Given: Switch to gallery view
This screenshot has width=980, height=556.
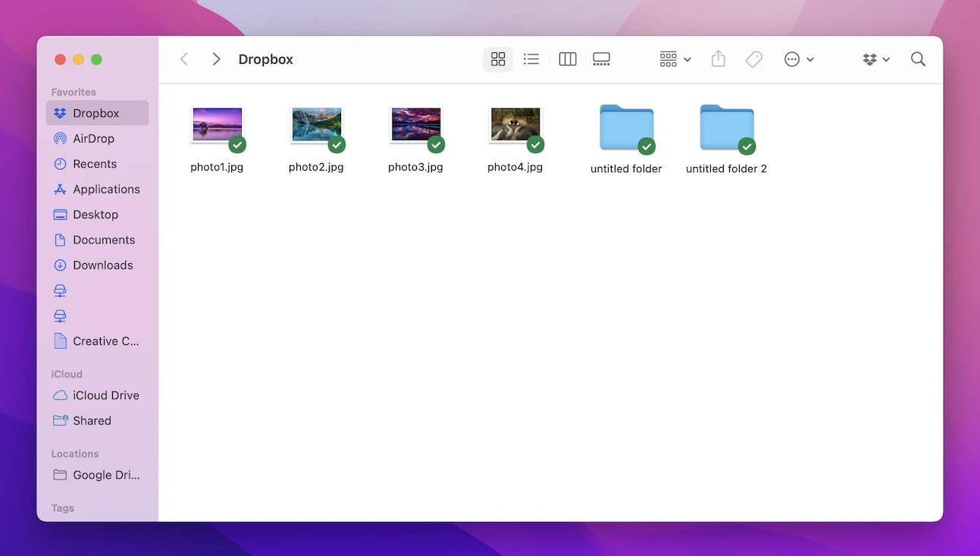Looking at the screenshot, I should click(x=601, y=58).
